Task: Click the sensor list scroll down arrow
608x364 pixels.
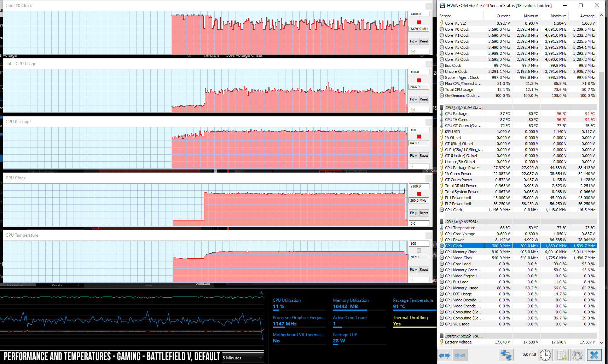Action: [x=602, y=342]
